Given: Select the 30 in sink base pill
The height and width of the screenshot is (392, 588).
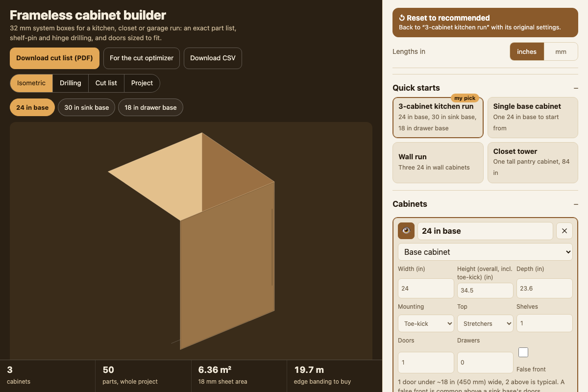Looking at the screenshot, I should tap(87, 108).
